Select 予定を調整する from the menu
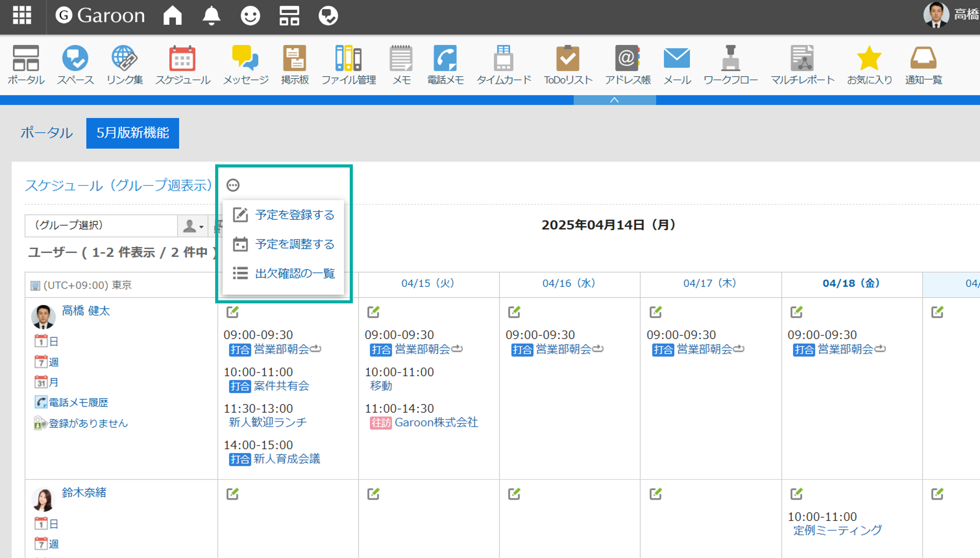 (x=284, y=244)
